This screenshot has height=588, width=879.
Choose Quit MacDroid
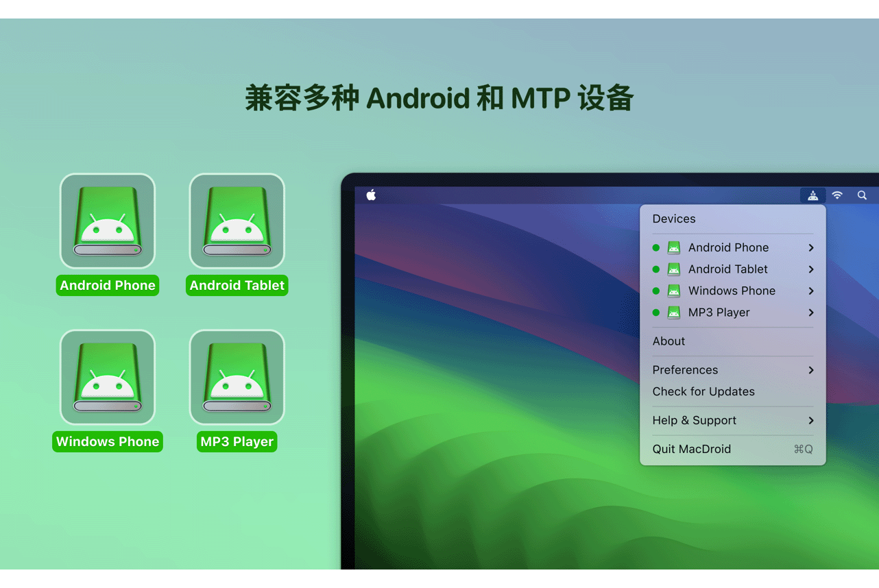pos(733,450)
